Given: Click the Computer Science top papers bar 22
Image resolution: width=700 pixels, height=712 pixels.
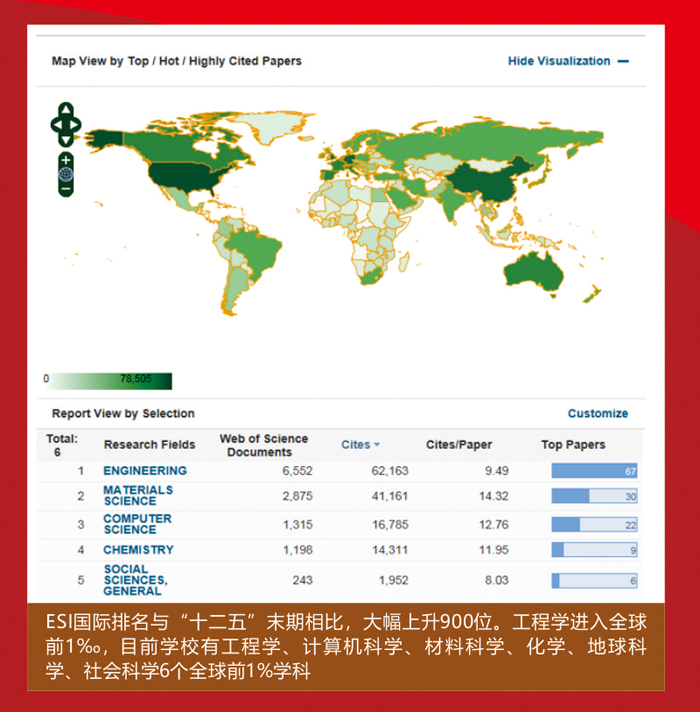Looking at the screenshot, I should tap(594, 524).
